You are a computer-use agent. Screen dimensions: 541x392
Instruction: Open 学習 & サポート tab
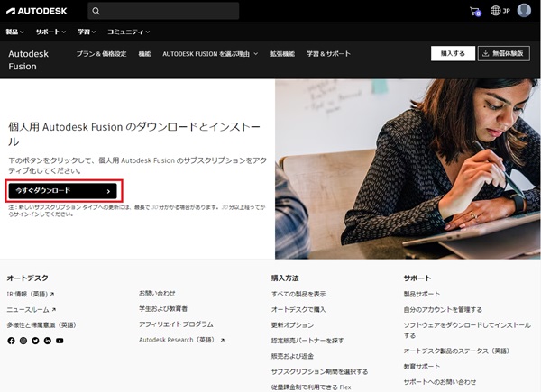[328, 54]
